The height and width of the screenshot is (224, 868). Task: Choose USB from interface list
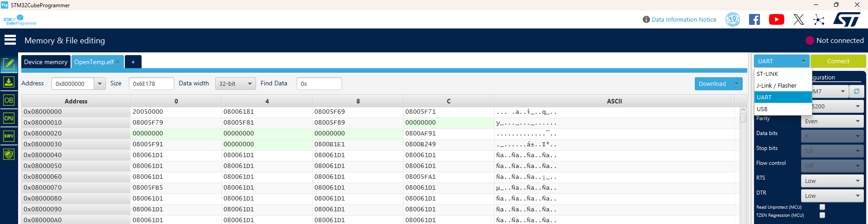[x=783, y=109]
